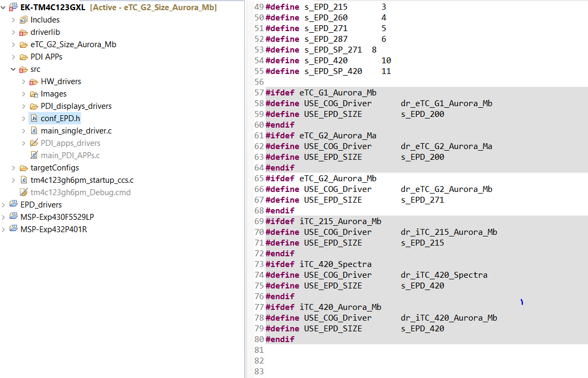Open main_PDI_APPs.c in the tree
Image resolution: width=588 pixels, height=378 pixels.
coord(70,155)
